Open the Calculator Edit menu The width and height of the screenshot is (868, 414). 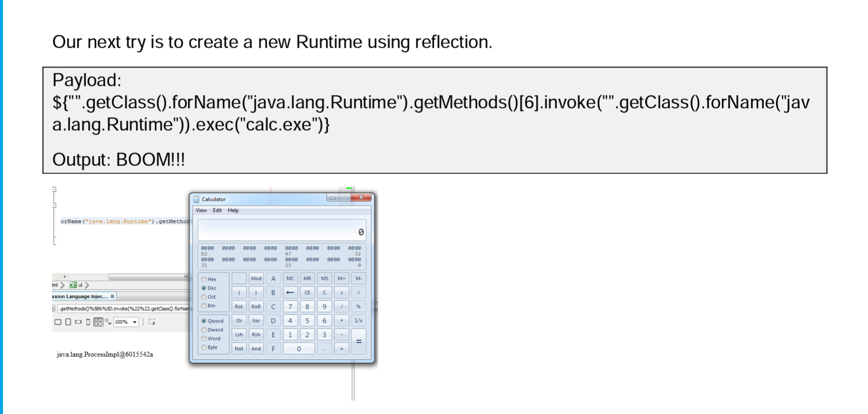click(217, 210)
